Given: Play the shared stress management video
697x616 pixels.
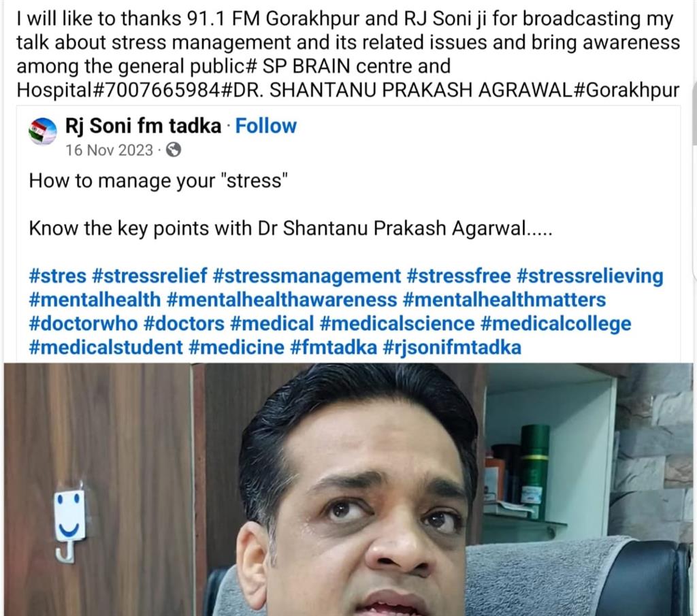Looking at the screenshot, I should [348, 489].
